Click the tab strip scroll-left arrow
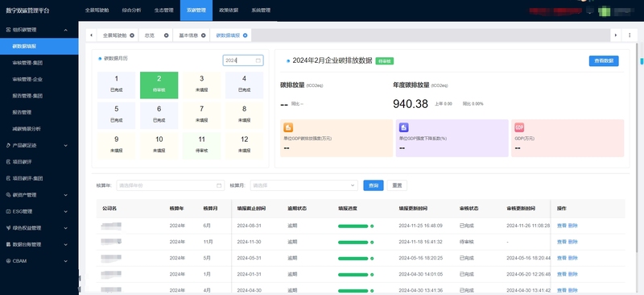The image size is (644, 295). point(91,35)
